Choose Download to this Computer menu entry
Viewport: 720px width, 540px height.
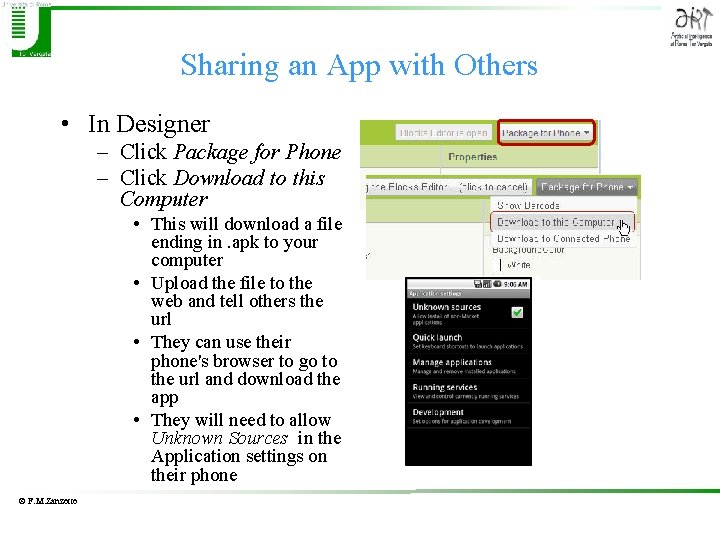tap(562, 222)
